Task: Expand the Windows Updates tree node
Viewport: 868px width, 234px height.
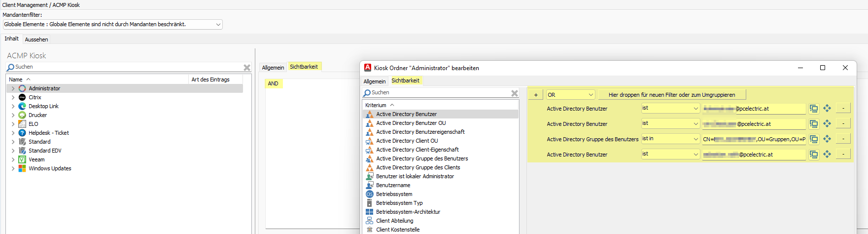Action: (x=13, y=168)
